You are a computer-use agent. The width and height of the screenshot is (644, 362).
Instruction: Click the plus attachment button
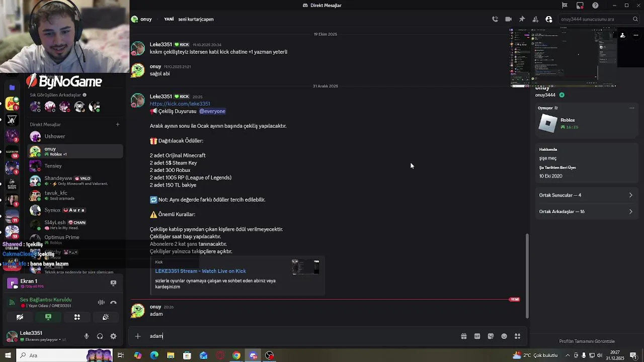tap(138, 336)
